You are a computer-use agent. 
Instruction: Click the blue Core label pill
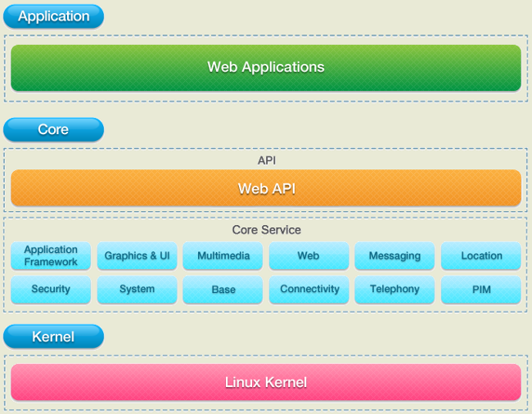53,129
